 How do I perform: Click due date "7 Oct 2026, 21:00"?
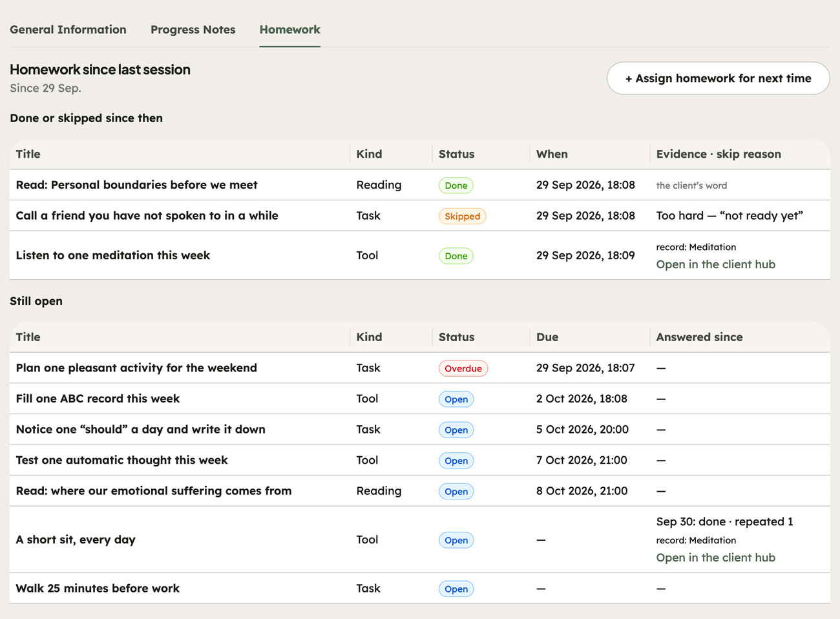coord(582,460)
